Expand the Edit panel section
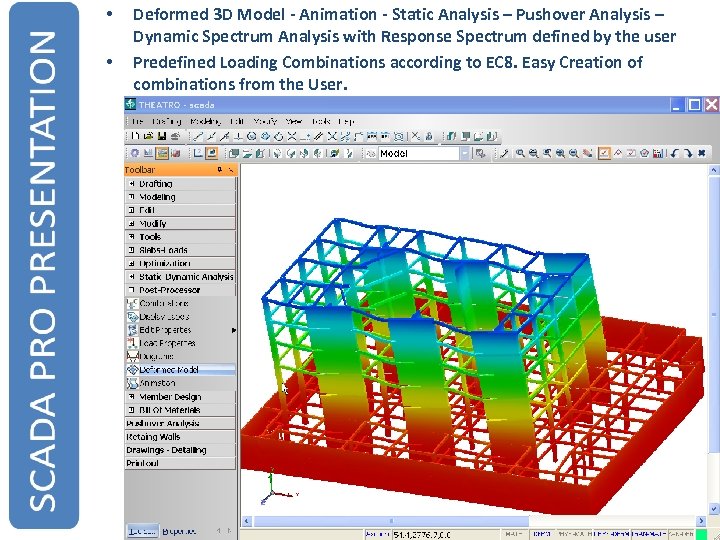This screenshot has width=720, height=540. [180, 210]
